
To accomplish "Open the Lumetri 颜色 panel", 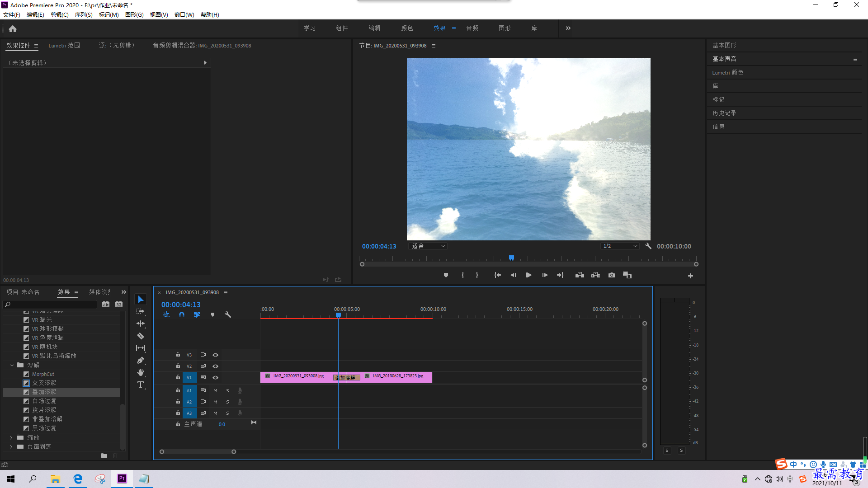I will 728,72.
